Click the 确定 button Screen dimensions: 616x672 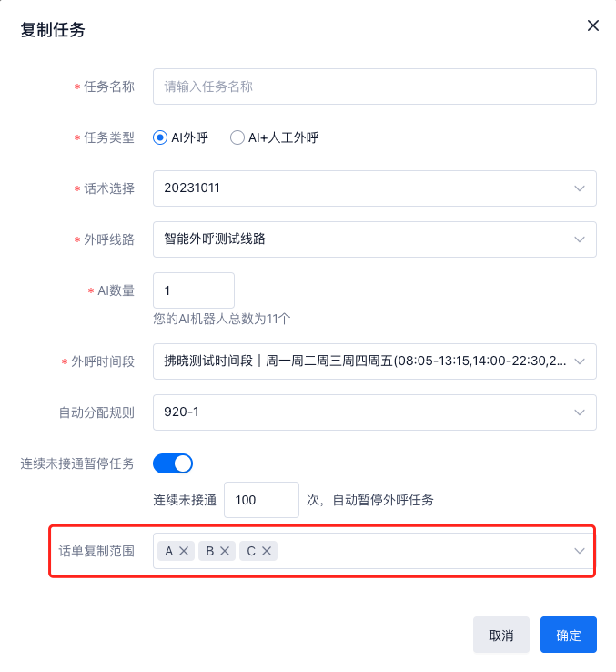click(569, 636)
